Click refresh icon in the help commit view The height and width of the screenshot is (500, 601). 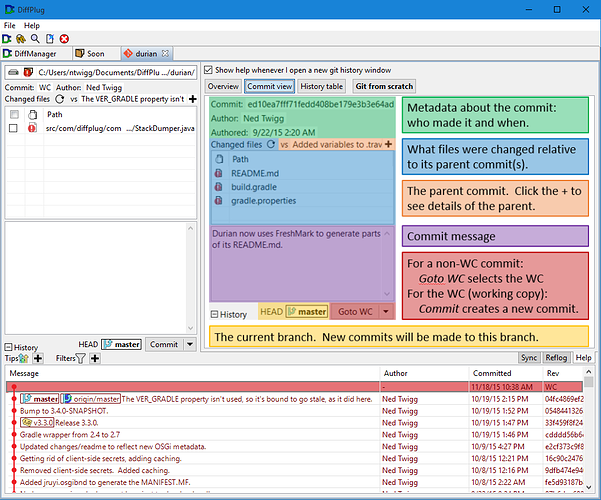pyautogui.click(x=271, y=144)
